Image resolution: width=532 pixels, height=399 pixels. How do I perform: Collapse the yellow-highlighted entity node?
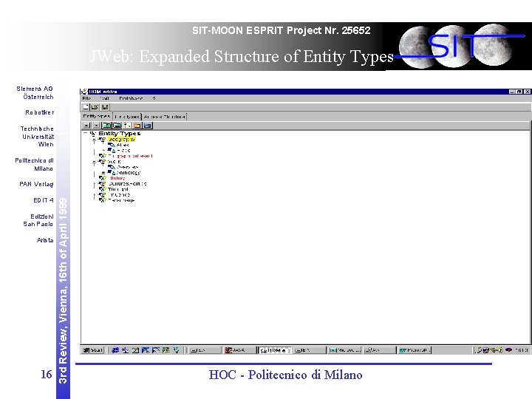(95, 141)
